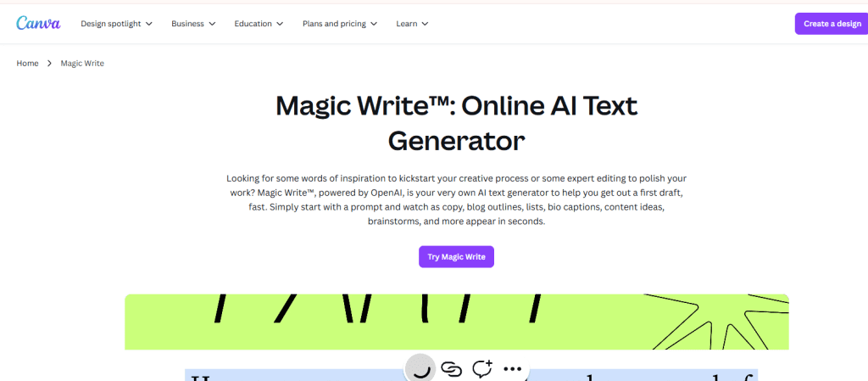
Task: Click the link icon in floating toolbar
Action: click(x=452, y=368)
